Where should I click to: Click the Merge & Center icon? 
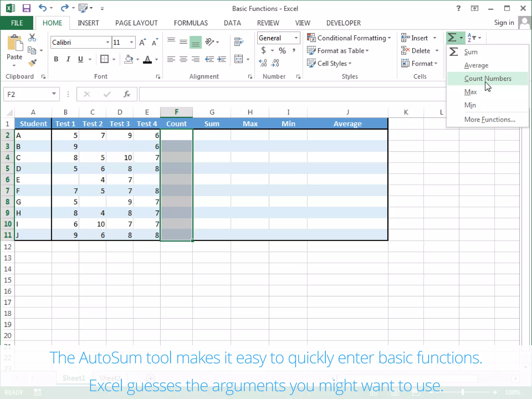point(238,59)
